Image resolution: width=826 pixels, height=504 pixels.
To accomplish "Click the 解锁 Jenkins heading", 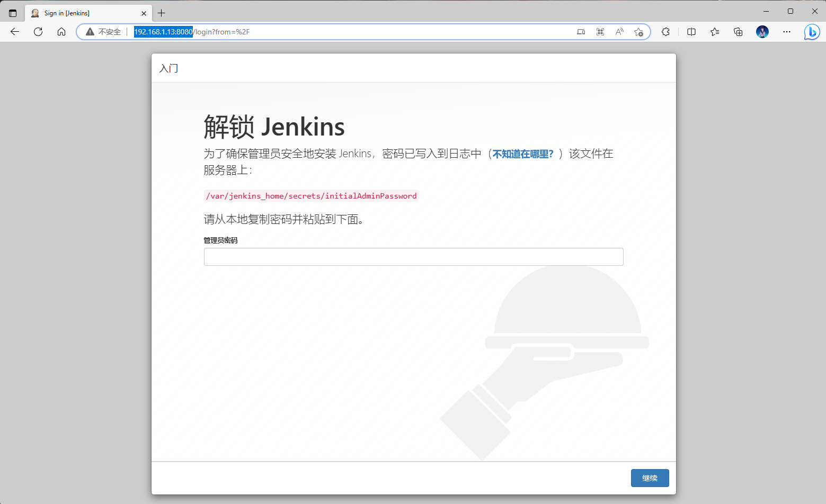I will (x=274, y=127).
